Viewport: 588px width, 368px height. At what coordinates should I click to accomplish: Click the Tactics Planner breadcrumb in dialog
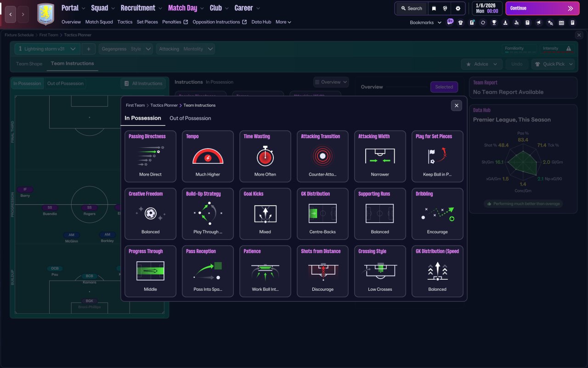(164, 105)
